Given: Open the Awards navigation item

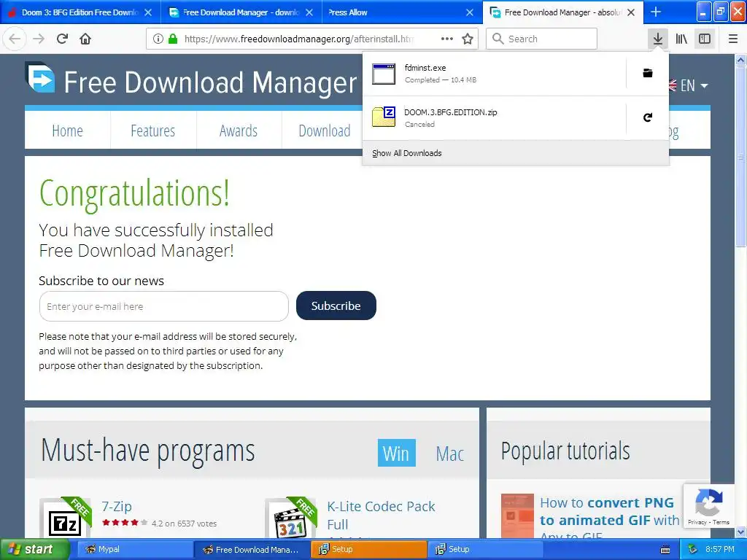Looking at the screenshot, I should pyautogui.click(x=239, y=131).
